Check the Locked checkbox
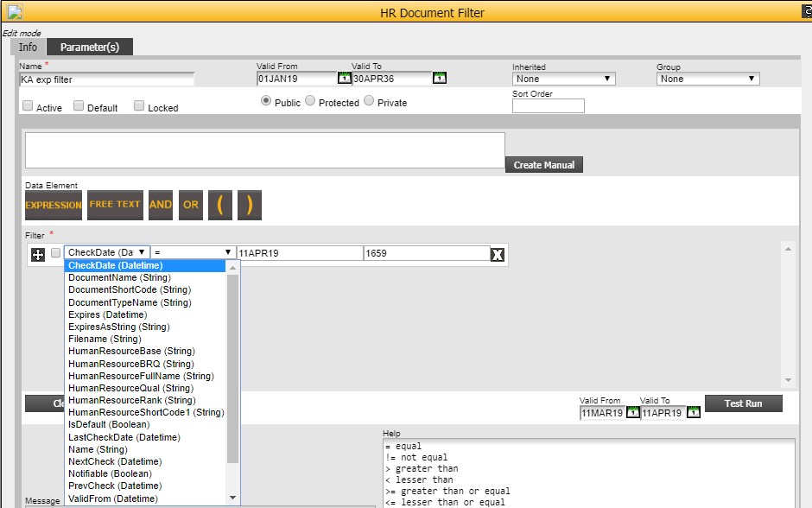This screenshot has height=508, width=812. click(139, 105)
